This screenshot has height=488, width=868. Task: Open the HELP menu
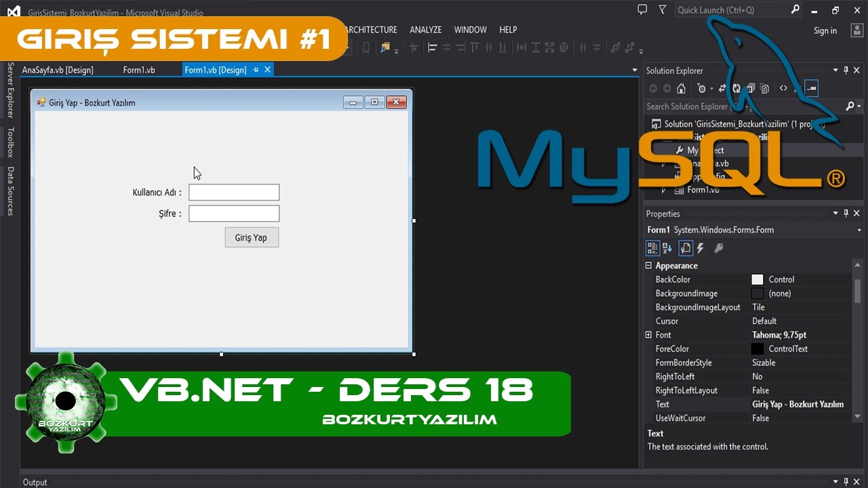(x=508, y=30)
